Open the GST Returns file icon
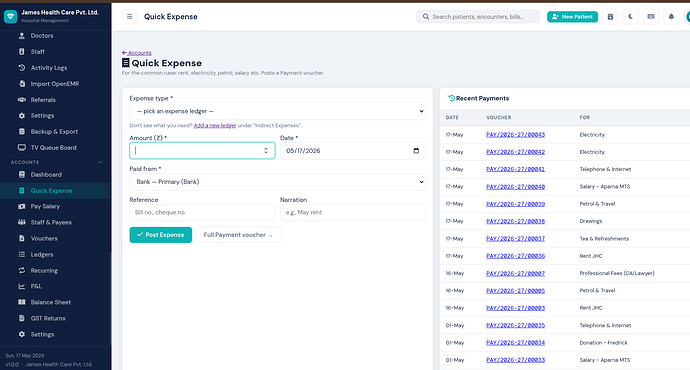Viewport: 690px width, 370px height. click(x=22, y=318)
